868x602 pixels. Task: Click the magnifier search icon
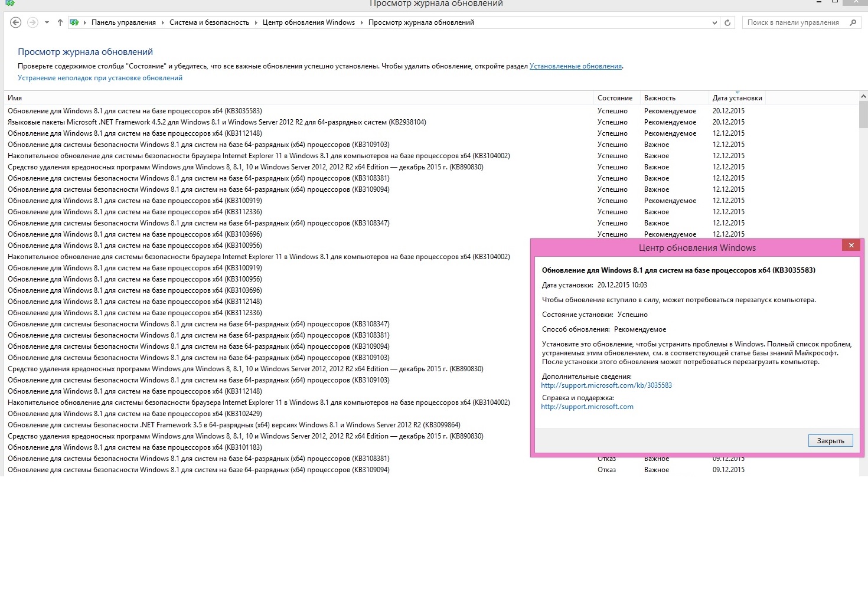[x=853, y=22]
